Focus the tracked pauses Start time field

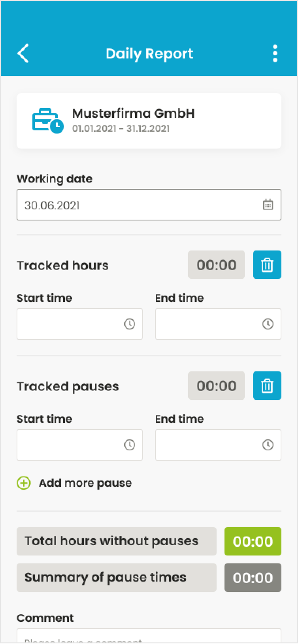(x=69, y=445)
